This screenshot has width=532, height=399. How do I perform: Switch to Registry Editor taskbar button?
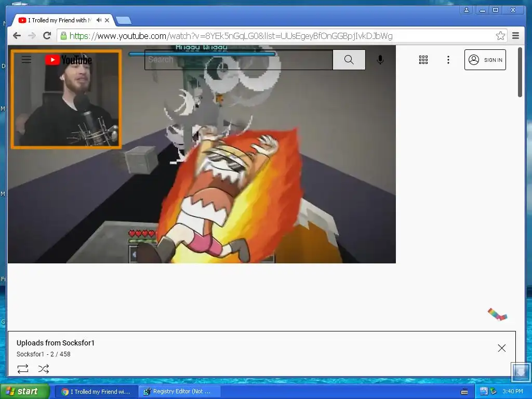(179, 392)
